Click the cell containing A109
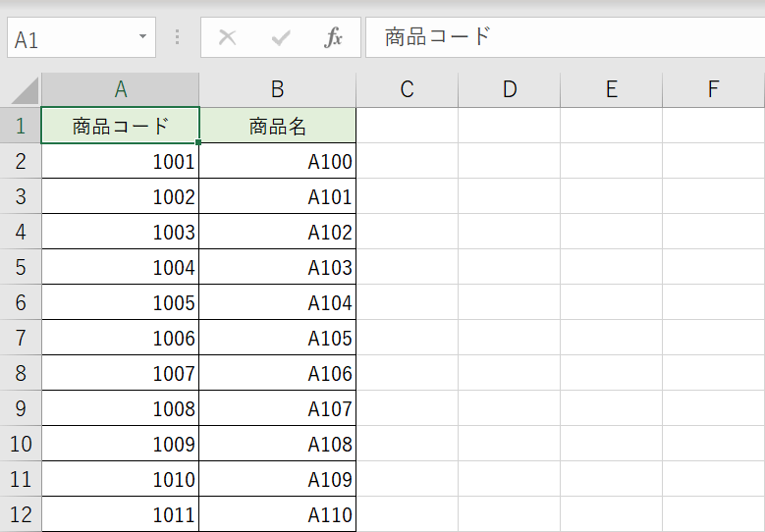Screen dimensions: 765x532 click(278, 479)
